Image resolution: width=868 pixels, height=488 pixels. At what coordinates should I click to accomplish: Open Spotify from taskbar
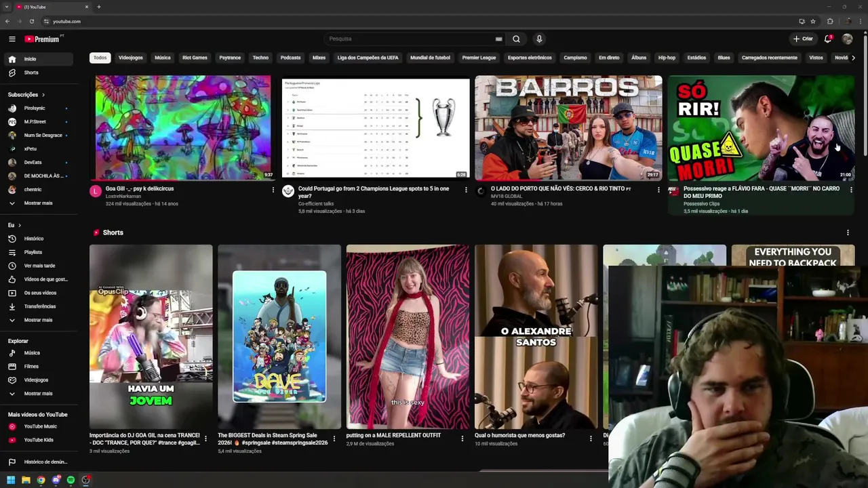coord(71,481)
